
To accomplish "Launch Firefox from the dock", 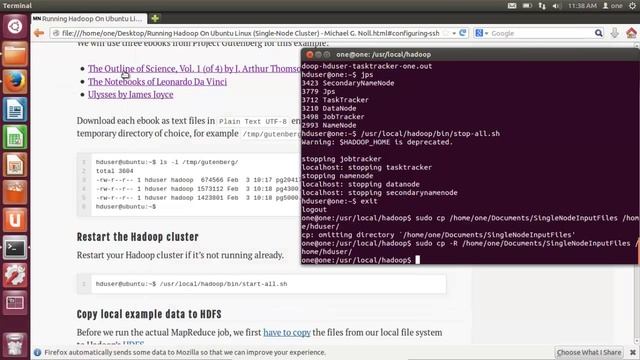I will (15, 82).
